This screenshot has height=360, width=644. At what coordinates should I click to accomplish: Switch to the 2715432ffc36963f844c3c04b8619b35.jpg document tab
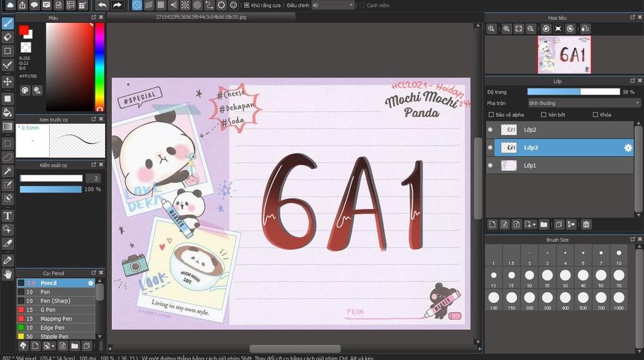pos(201,17)
